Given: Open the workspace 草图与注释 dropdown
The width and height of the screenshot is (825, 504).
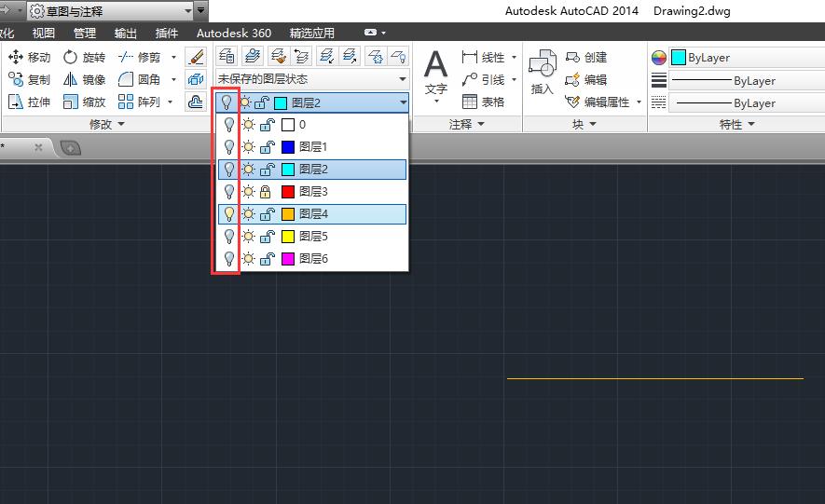Looking at the screenshot, I should (111, 10).
